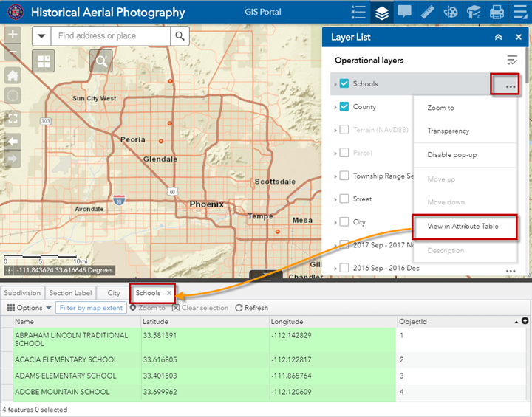The height and width of the screenshot is (417, 532).
Task: Enable the Street layer checkbox
Action: click(344, 199)
